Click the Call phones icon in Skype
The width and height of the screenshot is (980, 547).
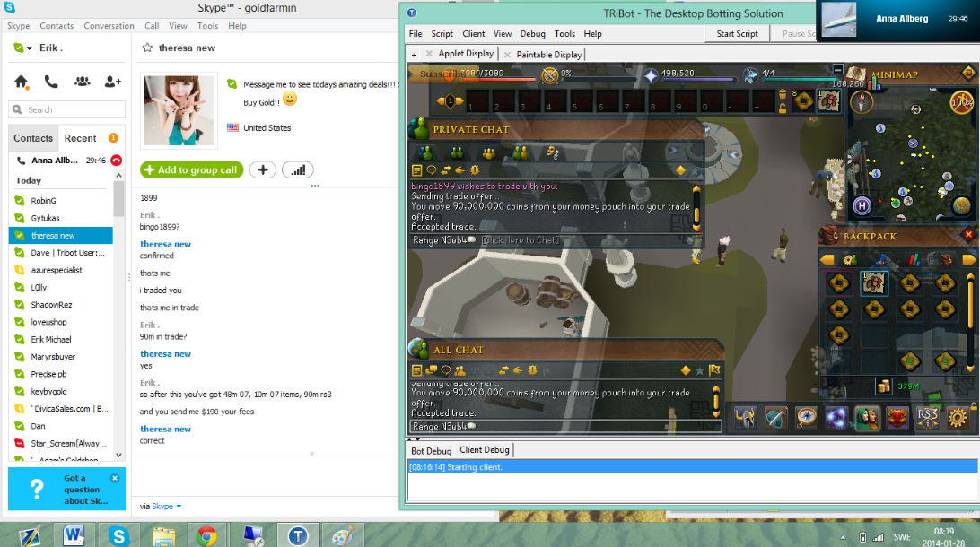pyautogui.click(x=51, y=82)
